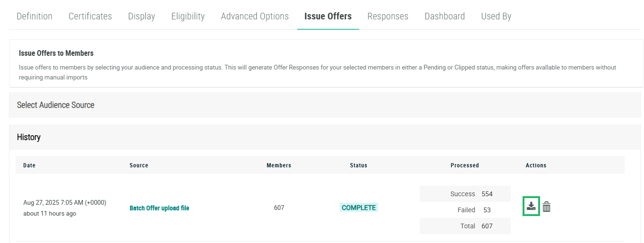
Task: Open the Definition tab
Action: pos(34,16)
